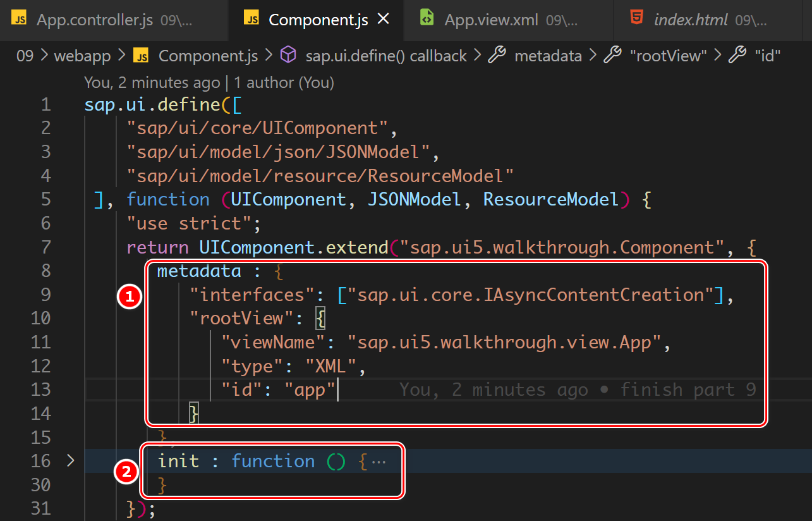
Task: Click the JavaScript icon on App.controller.js tab
Action: (18, 18)
